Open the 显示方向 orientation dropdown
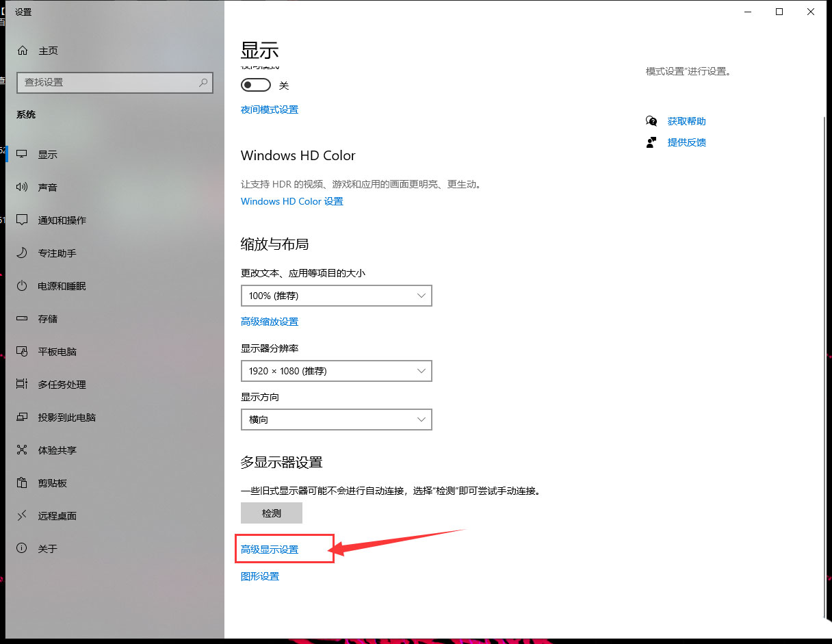The image size is (832, 644). [x=336, y=419]
